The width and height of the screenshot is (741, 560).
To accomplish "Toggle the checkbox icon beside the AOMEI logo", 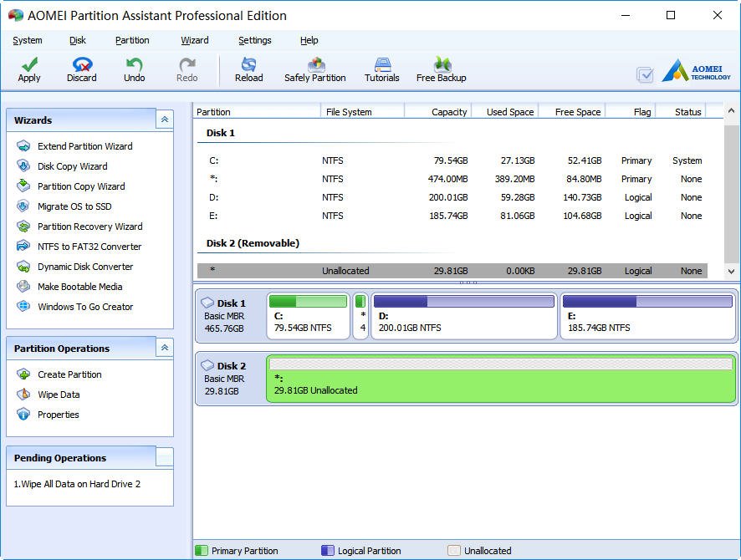I will coord(645,74).
